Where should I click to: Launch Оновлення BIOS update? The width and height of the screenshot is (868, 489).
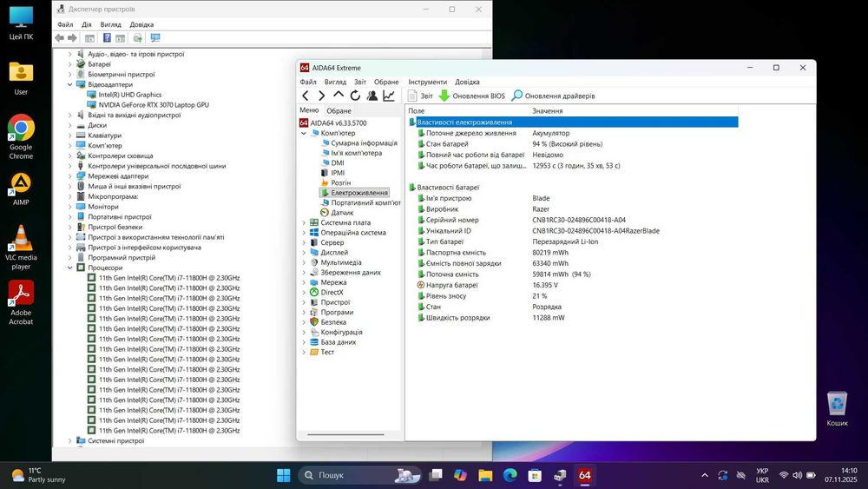(472, 96)
